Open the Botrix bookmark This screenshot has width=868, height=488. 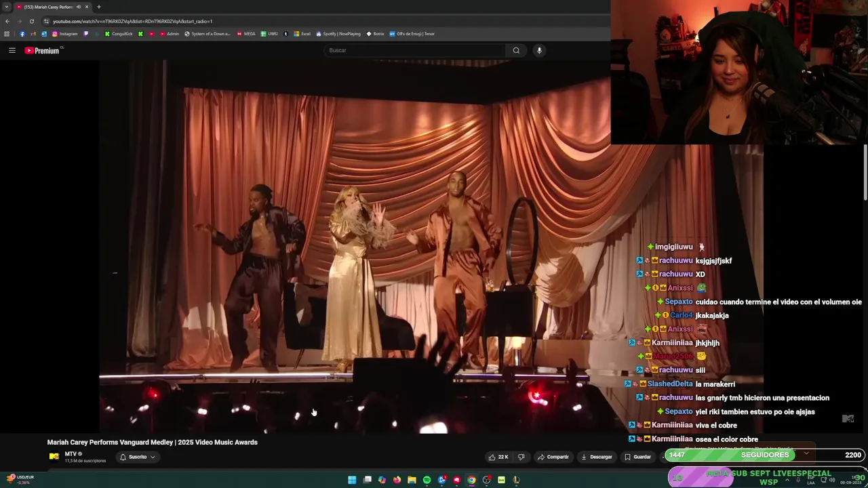pyautogui.click(x=375, y=34)
